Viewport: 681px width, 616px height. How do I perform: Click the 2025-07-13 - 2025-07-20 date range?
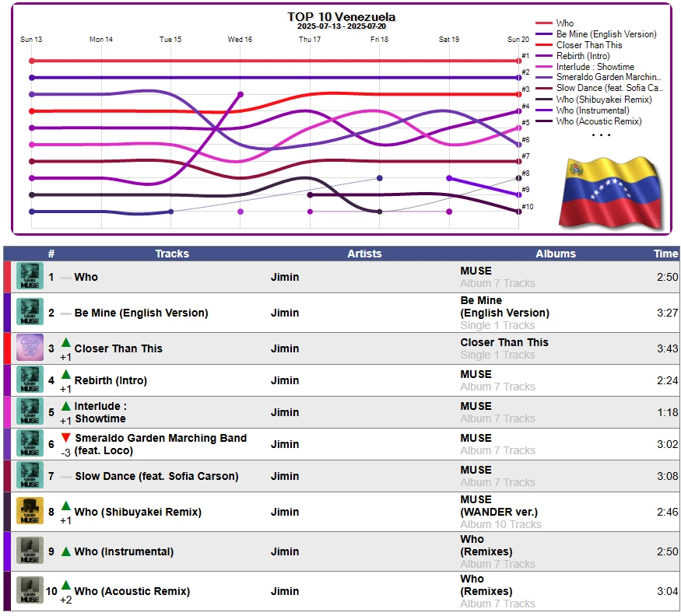click(342, 26)
